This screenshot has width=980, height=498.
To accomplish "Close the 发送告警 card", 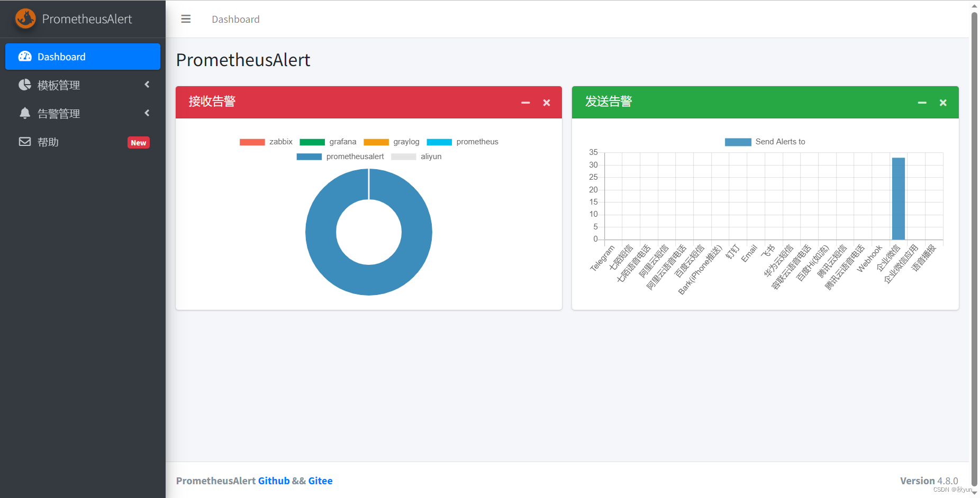I will point(943,103).
